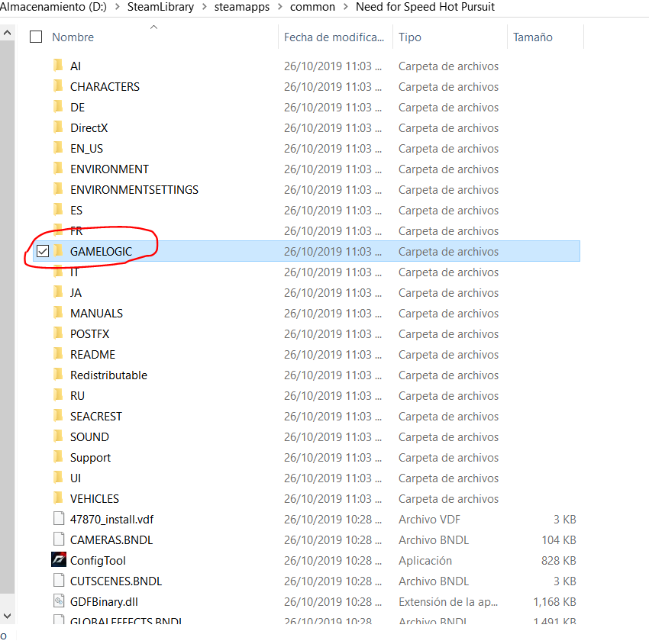Select the VEHICLES folder name
Viewport: 649px width, 644px height.
tap(95, 498)
